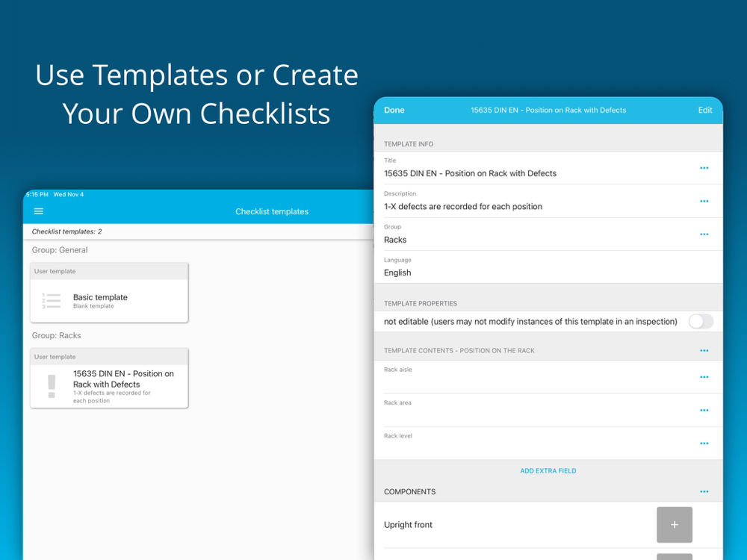Click the 'Group: General' heading
This screenshot has width=747, height=560.
[60, 250]
